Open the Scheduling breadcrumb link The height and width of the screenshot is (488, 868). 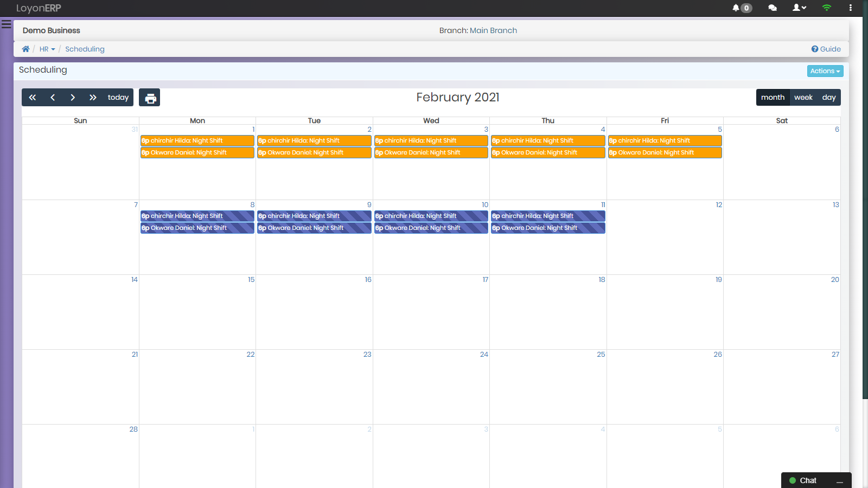(x=85, y=49)
